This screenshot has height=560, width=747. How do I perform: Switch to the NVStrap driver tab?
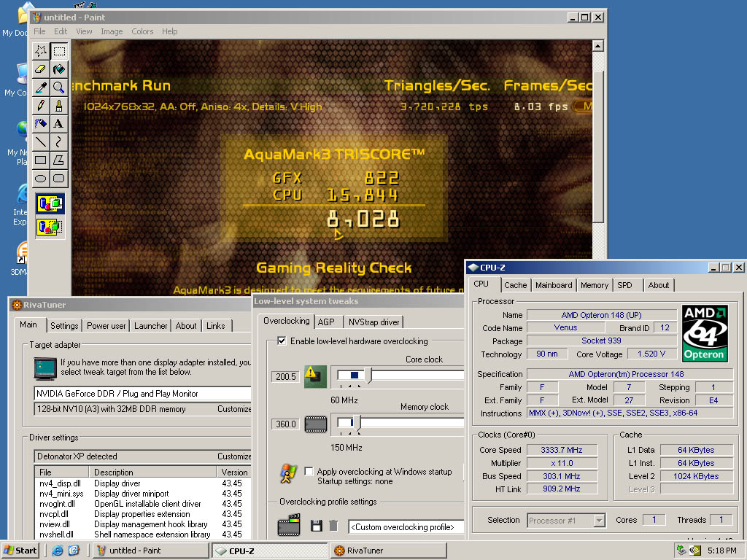(x=374, y=322)
